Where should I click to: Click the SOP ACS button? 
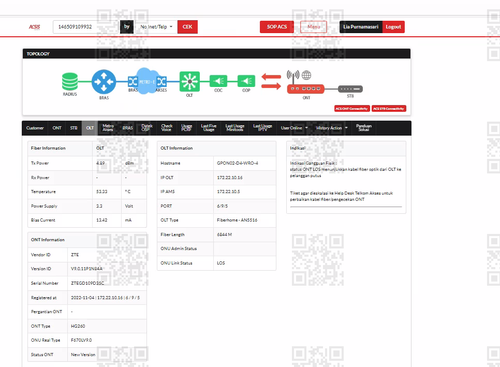(277, 27)
